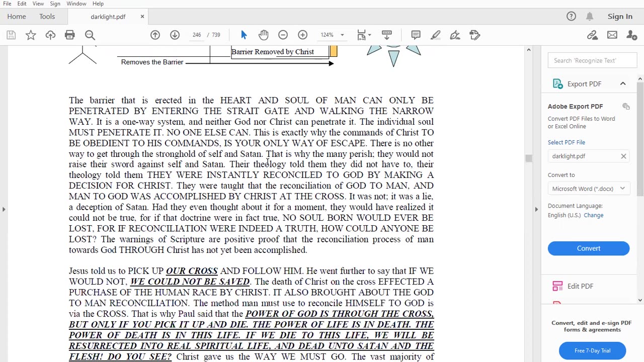Add the document to starred favorites
The width and height of the screenshot is (644, 362).
pos(31,35)
